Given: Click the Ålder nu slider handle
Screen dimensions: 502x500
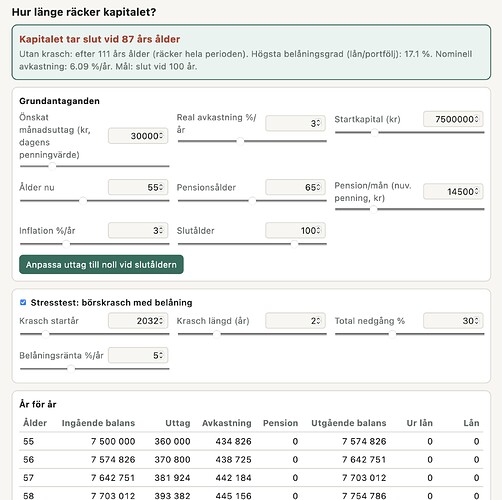Looking at the screenshot, I should tap(83, 201).
